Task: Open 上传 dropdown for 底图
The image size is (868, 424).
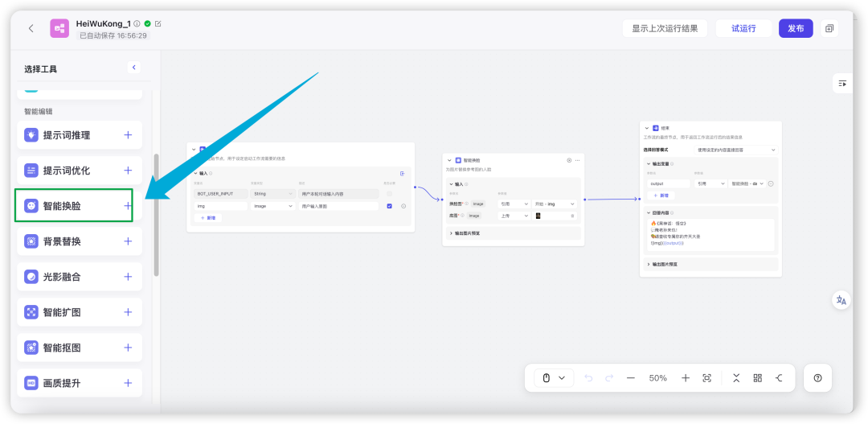Action: tap(513, 216)
